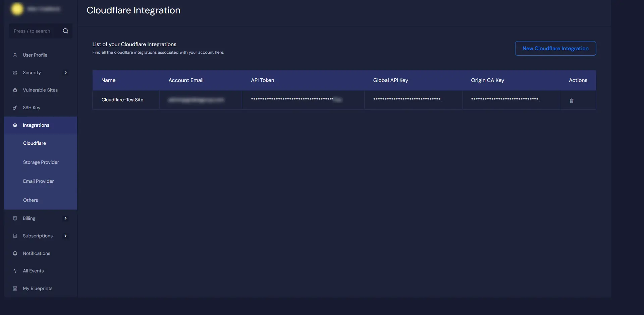This screenshot has width=644, height=315.
Task: Open the User Profile menu label
Action: (x=35, y=55)
